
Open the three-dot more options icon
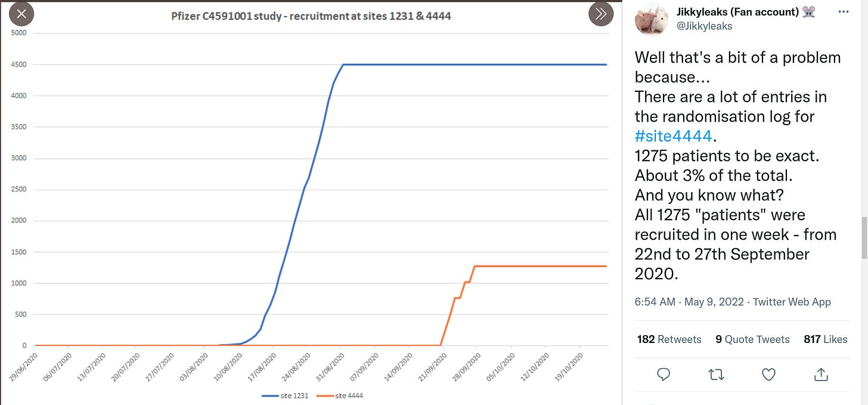click(x=844, y=12)
